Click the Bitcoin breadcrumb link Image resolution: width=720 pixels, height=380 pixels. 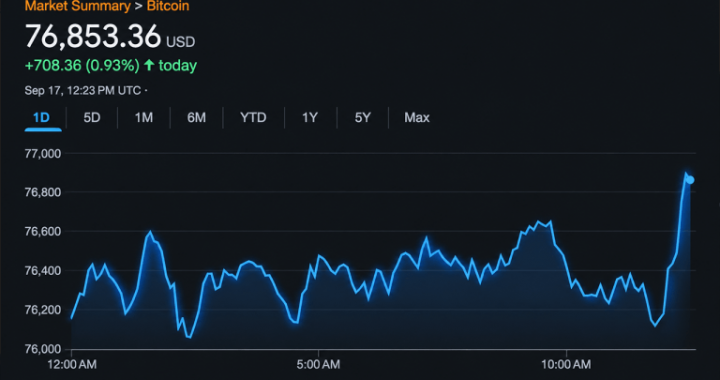coord(168,6)
